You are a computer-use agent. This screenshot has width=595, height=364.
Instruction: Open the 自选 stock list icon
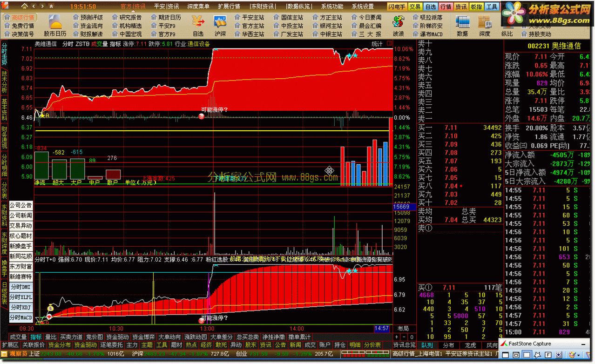point(198,26)
